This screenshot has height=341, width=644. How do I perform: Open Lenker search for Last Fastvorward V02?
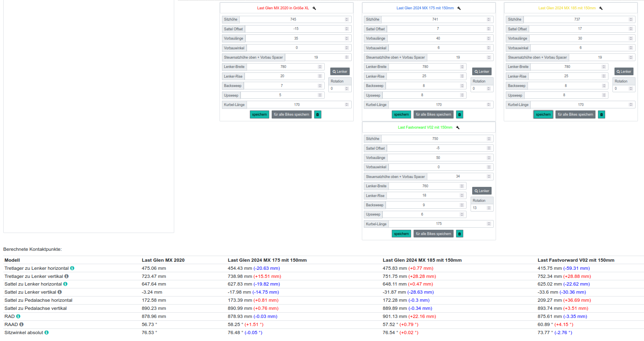click(x=482, y=191)
